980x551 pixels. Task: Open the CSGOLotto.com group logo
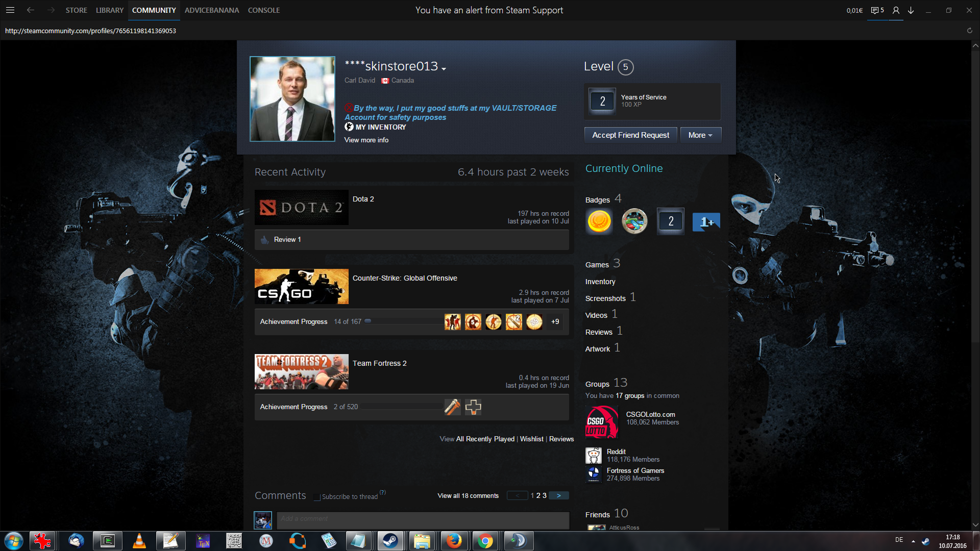602,422
